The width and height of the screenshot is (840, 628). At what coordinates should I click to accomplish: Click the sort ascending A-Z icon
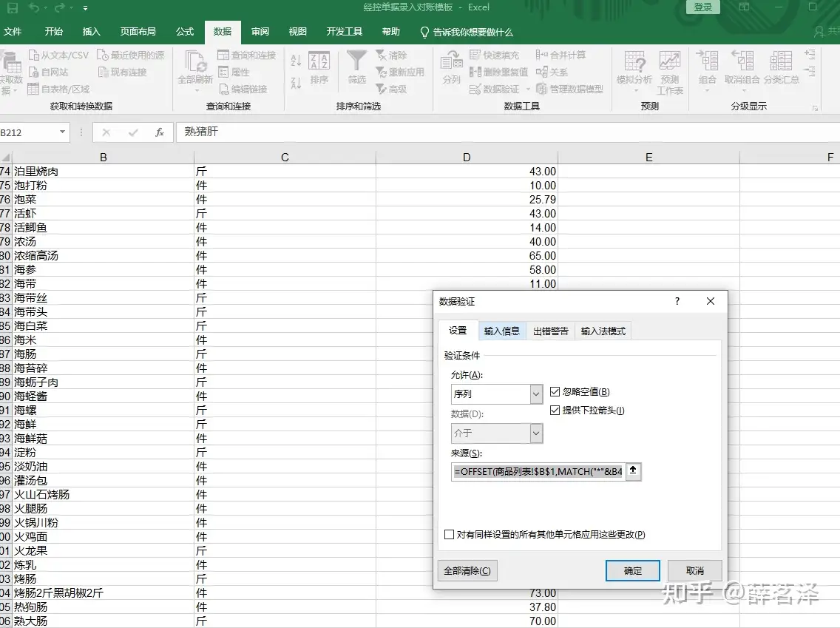297,61
